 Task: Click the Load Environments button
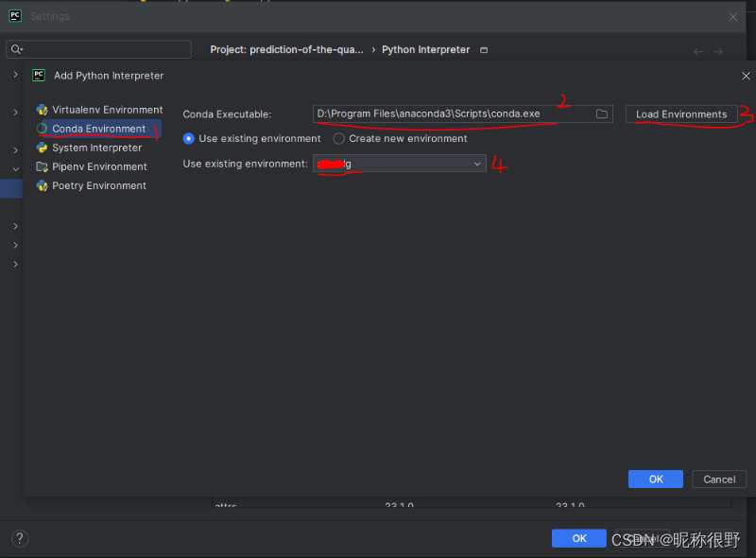pyautogui.click(x=680, y=113)
